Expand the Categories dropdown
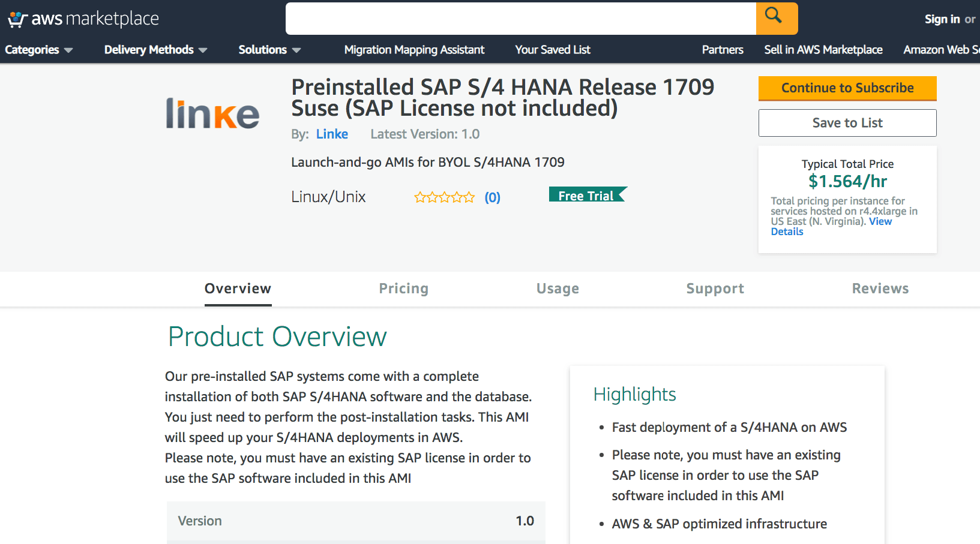The image size is (980, 544). (x=38, y=50)
